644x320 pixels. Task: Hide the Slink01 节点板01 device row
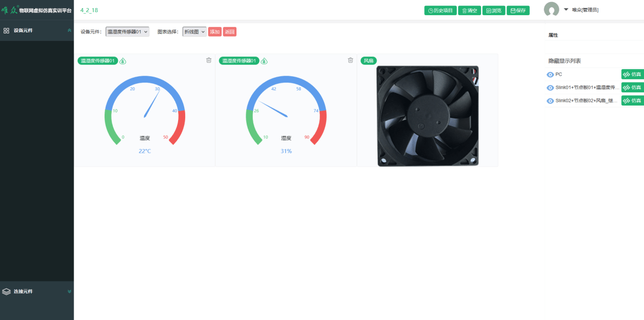coord(550,88)
